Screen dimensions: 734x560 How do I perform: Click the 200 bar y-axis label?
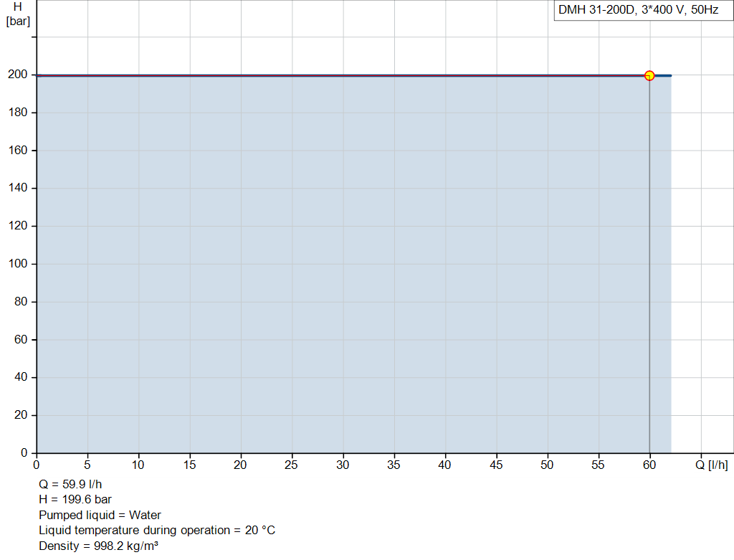coord(18,75)
